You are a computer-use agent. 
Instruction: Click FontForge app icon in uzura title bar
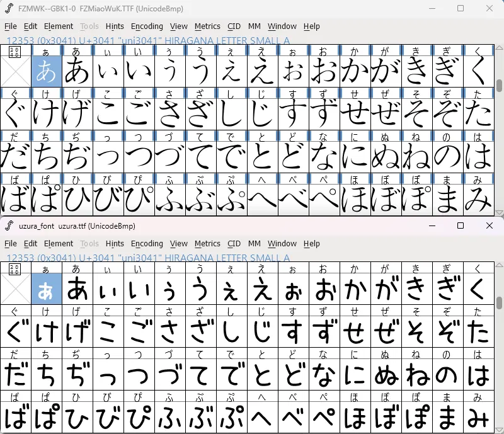(x=9, y=226)
